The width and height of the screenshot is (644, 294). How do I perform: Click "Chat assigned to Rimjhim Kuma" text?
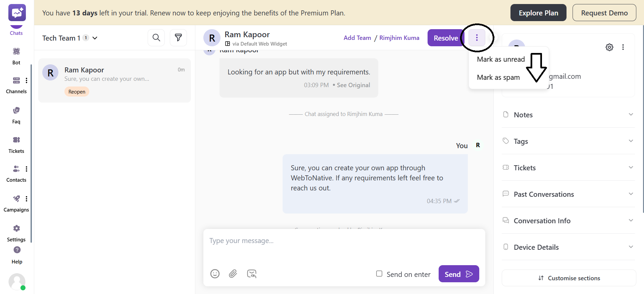point(343,114)
